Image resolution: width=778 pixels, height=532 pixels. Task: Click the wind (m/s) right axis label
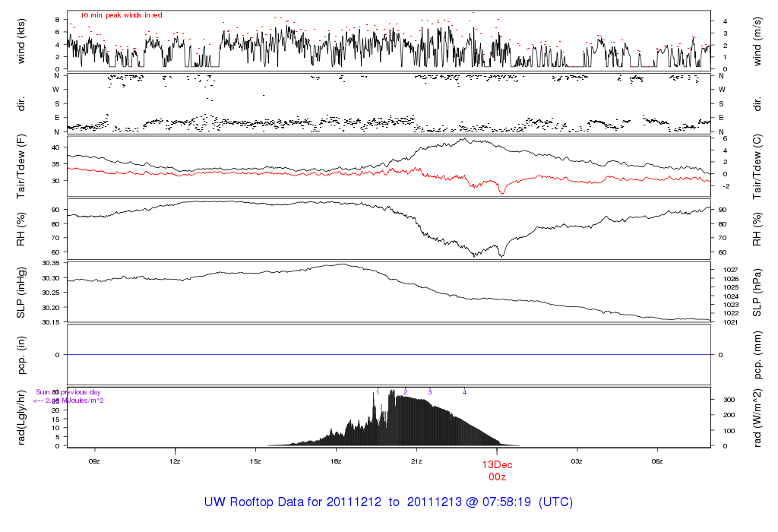[x=757, y=40]
